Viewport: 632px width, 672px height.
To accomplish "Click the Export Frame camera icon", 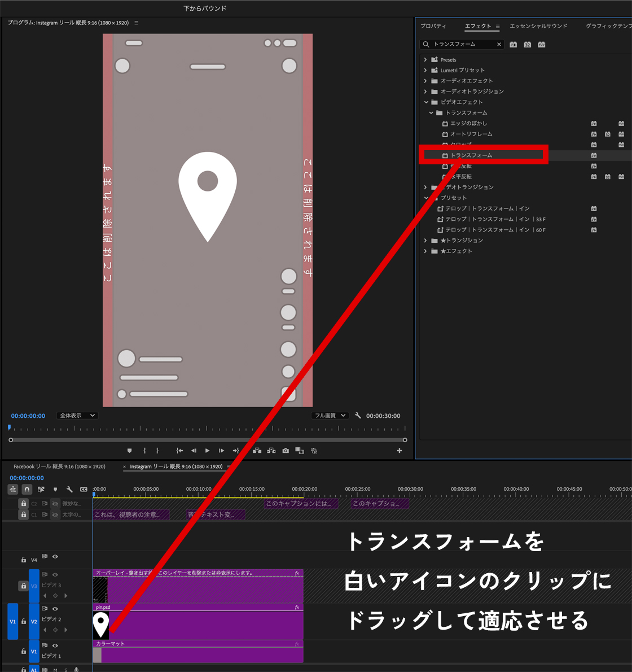I will pos(286,451).
